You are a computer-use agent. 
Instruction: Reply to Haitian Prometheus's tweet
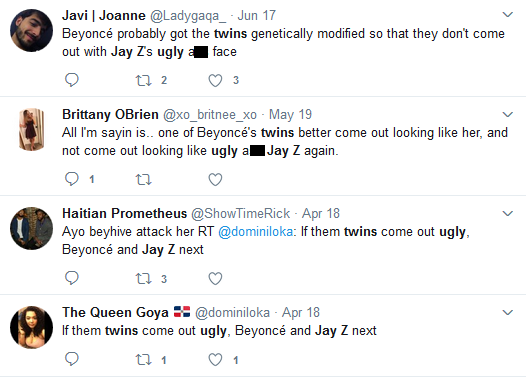71,278
